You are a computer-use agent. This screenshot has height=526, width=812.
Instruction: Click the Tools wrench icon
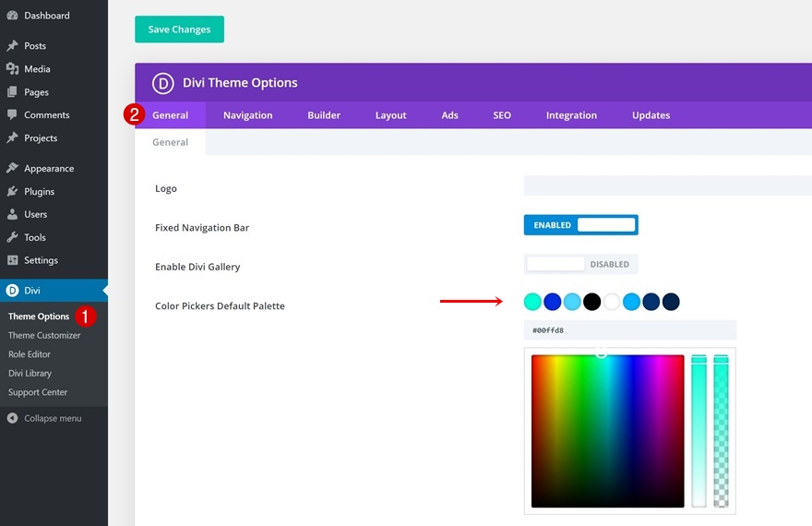point(12,238)
